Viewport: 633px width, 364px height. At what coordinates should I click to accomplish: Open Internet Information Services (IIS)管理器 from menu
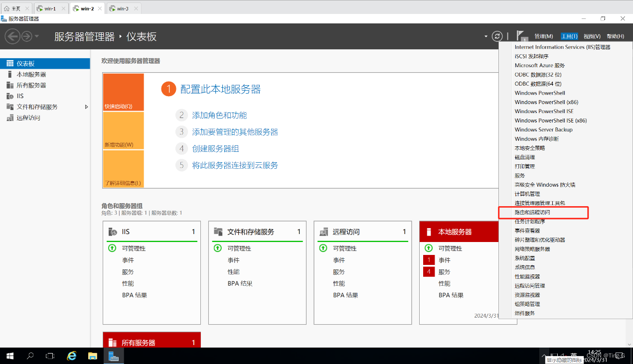click(562, 47)
